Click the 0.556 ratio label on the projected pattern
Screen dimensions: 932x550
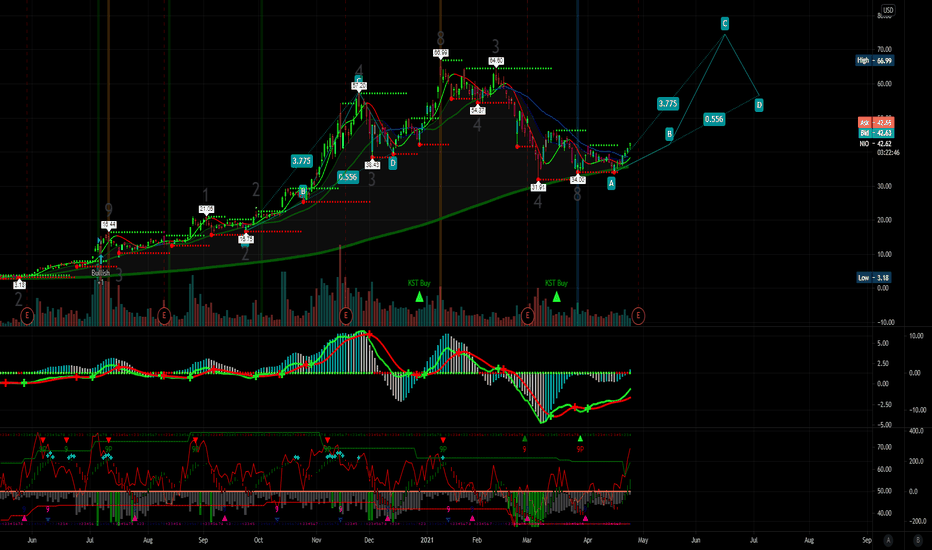714,119
